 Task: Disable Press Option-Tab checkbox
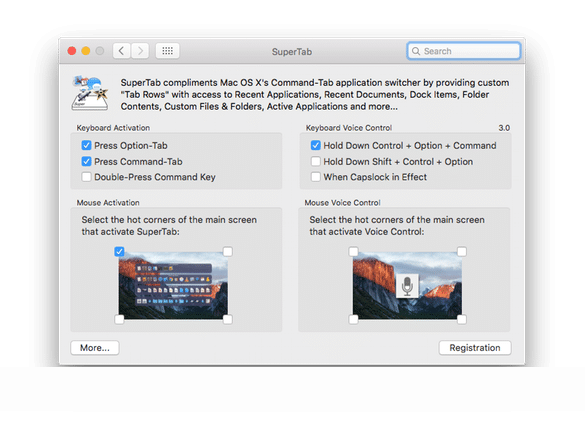click(x=86, y=145)
